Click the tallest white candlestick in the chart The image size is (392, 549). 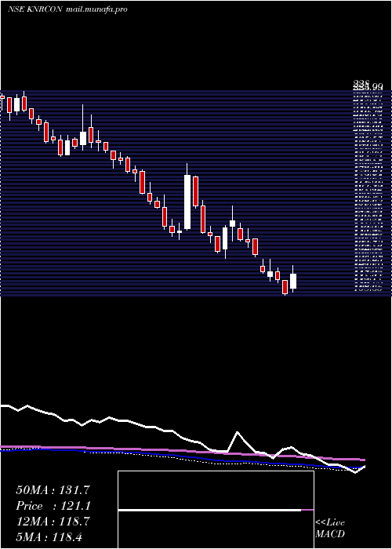[187, 202]
